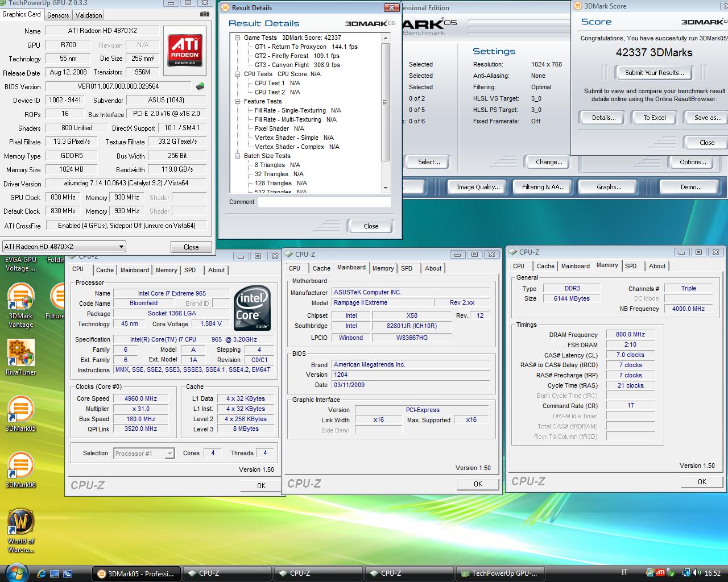The width and height of the screenshot is (728, 582).
Task: Click Submit Your Results button
Action: [654, 73]
